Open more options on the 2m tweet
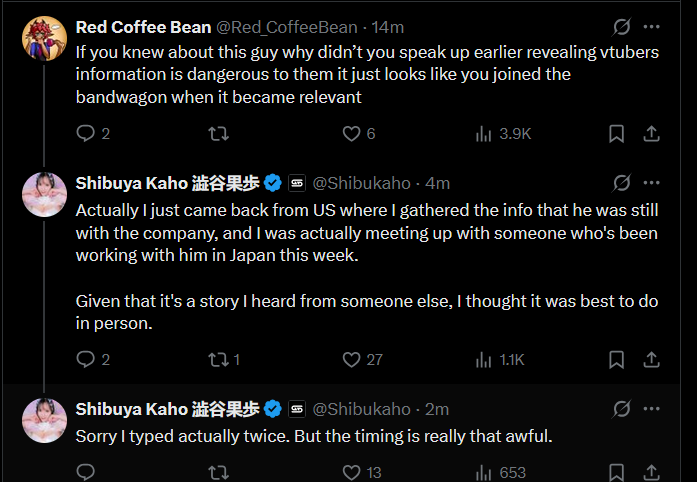697x482 pixels. [651, 408]
